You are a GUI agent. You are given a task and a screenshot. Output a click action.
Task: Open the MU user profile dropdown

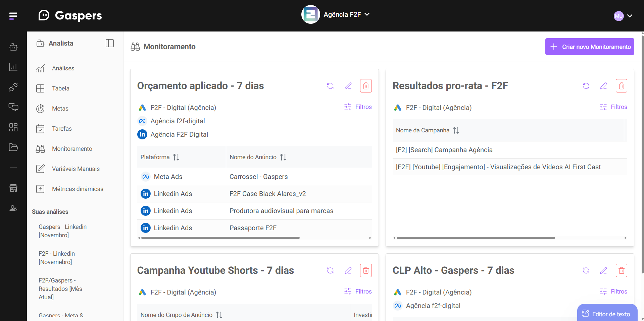coord(623,16)
